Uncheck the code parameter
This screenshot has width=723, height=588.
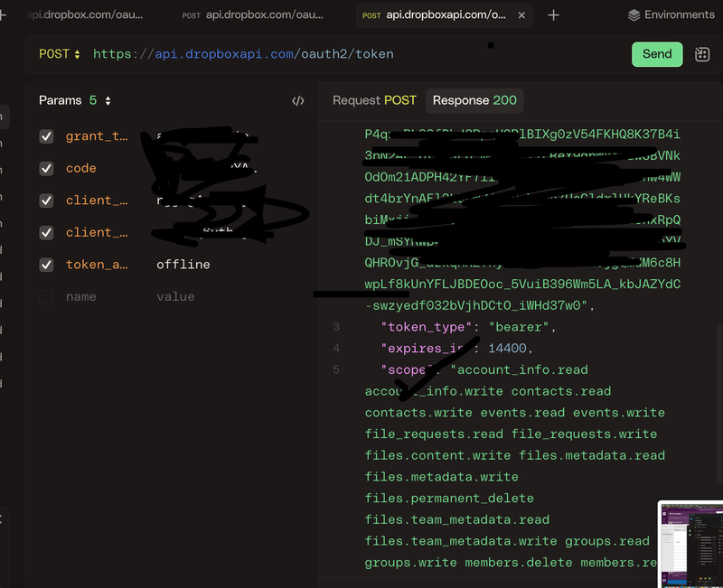(x=46, y=169)
